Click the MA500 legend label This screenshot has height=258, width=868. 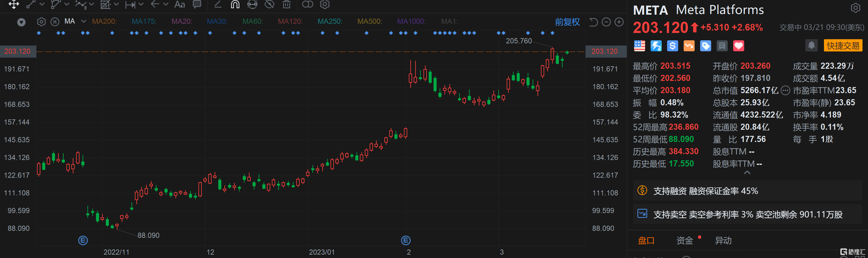(370, 22)
